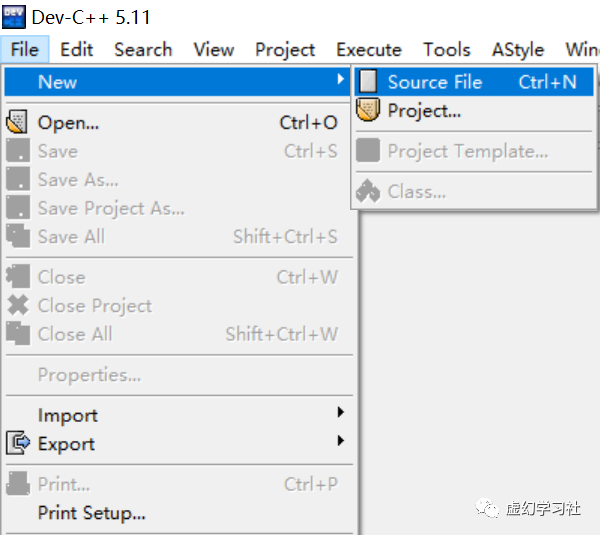Viewport: 600px width, 535px height.
Task: Choose Print Setup... from File menu
Action: pos(91,513)
